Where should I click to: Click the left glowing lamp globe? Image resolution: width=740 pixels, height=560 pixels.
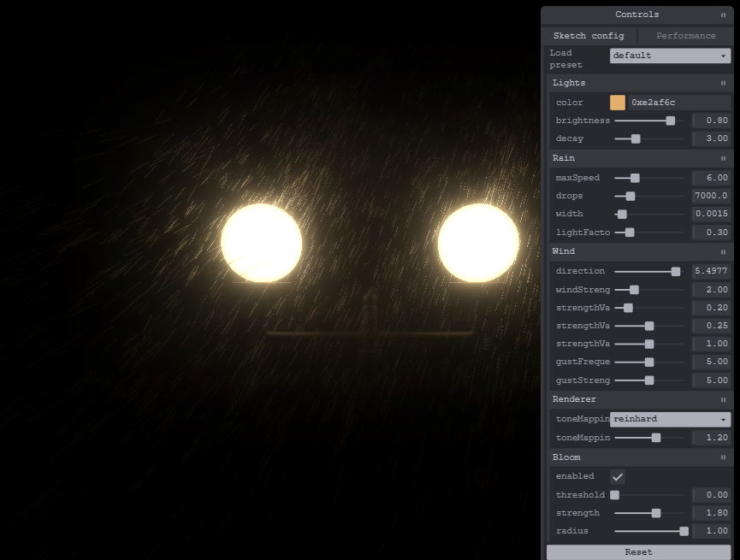(262, 243)
